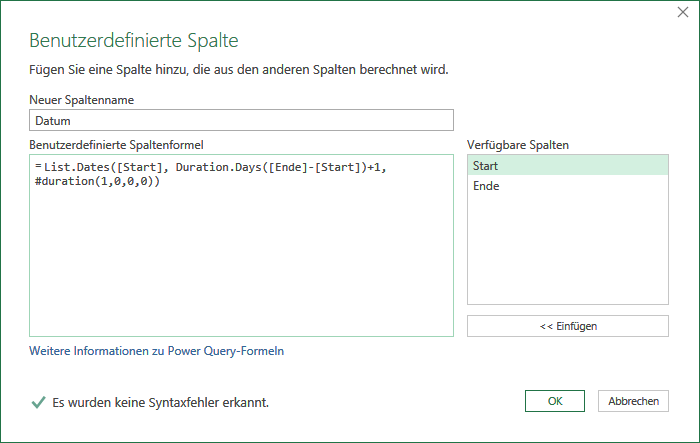Click the #duration(1,0,0,0)) line in formula
This screenshot has width=700, height=443.
pyautogui.click(x=97, y=181)
